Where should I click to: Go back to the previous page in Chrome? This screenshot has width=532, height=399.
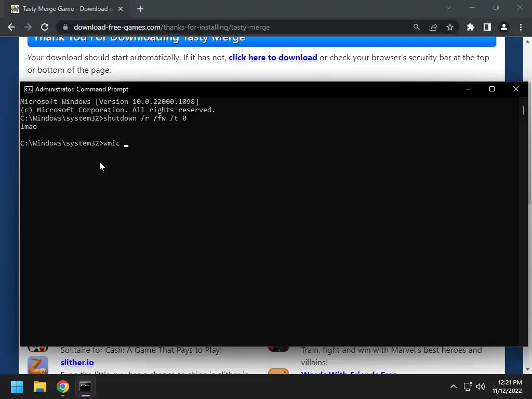point(11,27)
